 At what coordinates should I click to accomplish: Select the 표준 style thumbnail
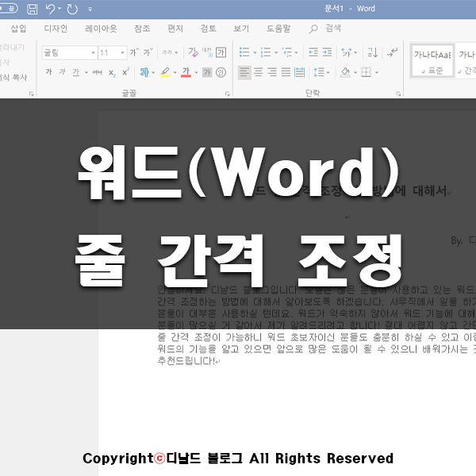pos(432,61)
